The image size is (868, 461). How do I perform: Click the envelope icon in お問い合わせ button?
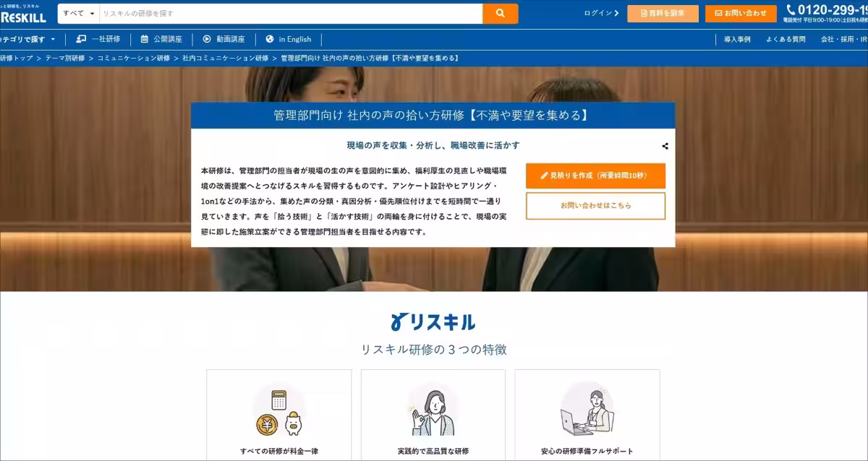(718, 13)
